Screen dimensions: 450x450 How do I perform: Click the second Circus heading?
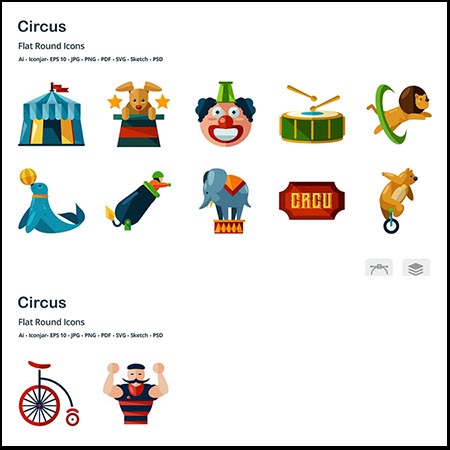tap(42, 303)
